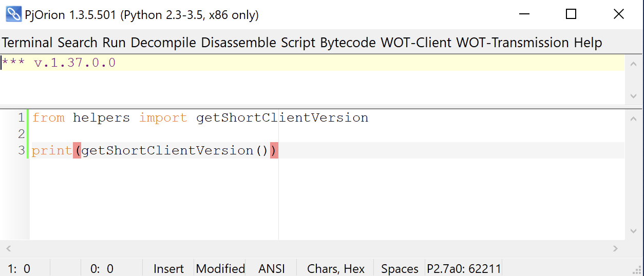
Task: Open the Disassemble menu
Action: [238, 43]
